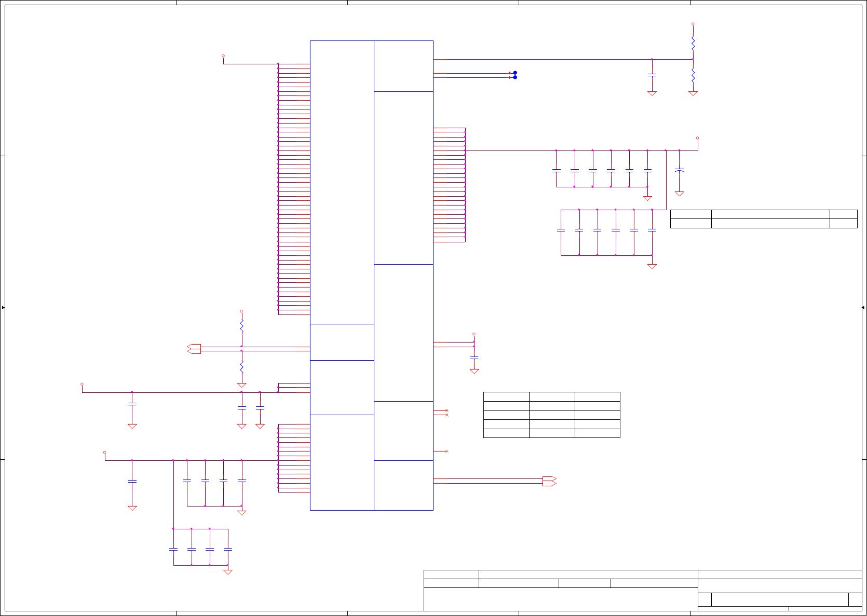Click the two-row empty table near the capacitor banks
The image size is (867, 616).
pos(764,219)
